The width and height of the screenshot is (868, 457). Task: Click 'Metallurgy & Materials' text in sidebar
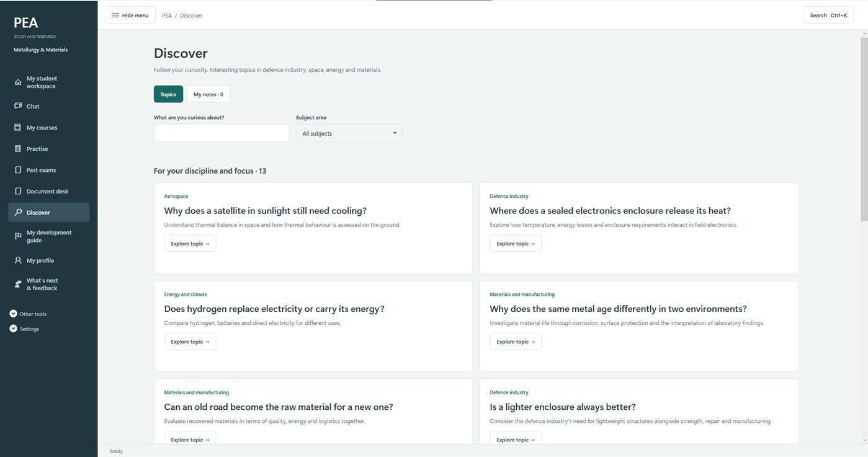[41, 50]
